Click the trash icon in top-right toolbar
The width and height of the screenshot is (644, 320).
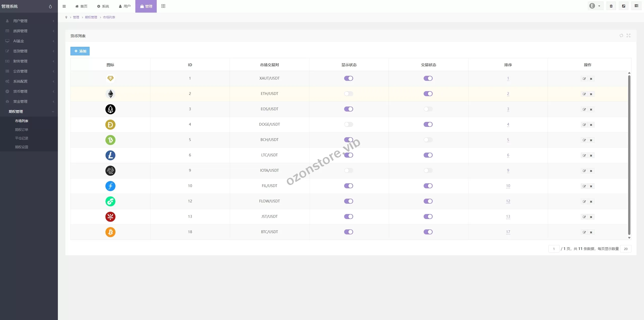pos(611,6)
